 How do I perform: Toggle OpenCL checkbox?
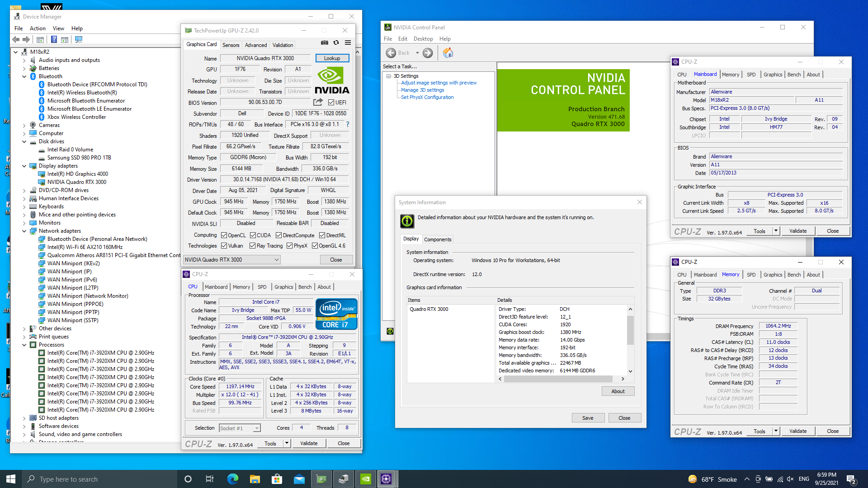[224, 235]
